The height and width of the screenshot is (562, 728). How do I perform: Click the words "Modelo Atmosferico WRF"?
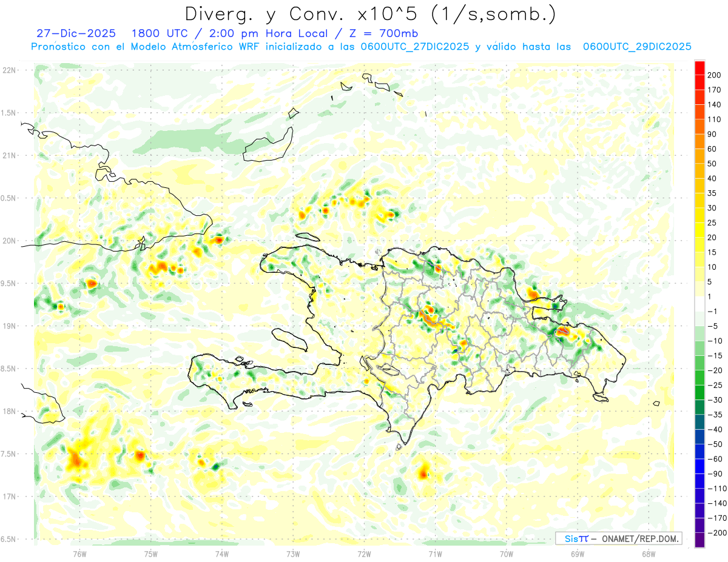click(x=194, y=47)
